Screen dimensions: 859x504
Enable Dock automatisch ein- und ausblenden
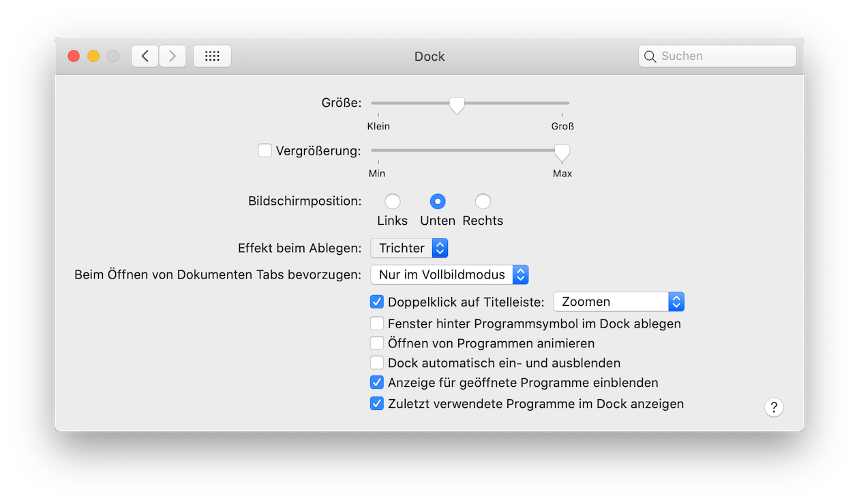point(377,363)
